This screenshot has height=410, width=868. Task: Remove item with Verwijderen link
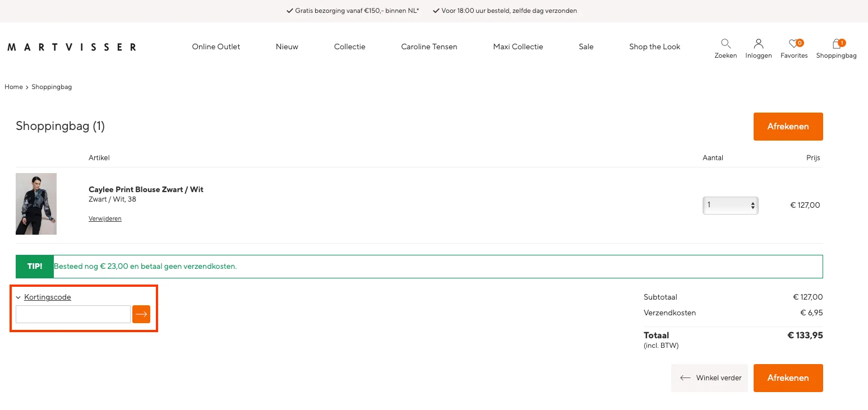tap(105, 219)
